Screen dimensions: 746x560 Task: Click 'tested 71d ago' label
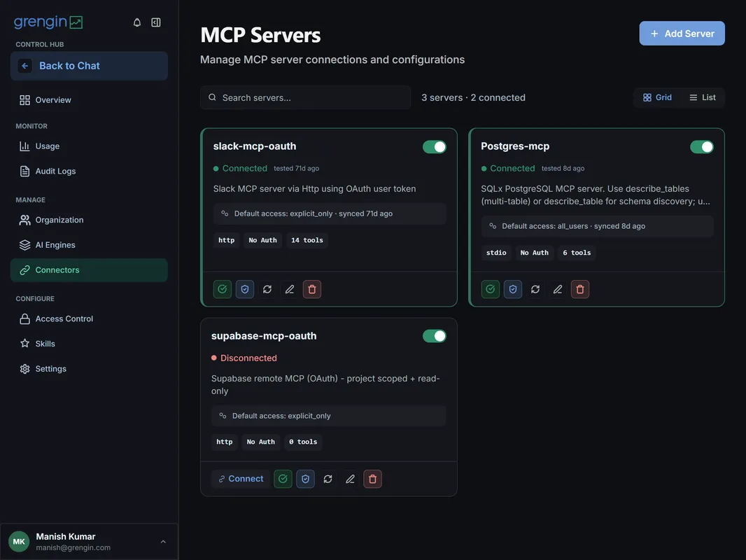pyautogui.click(x=297, y=169)
